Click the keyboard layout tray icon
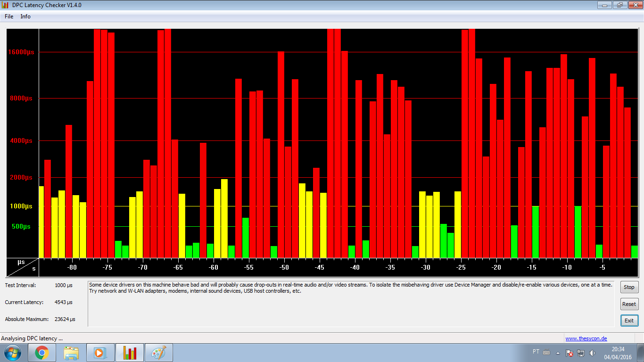 [x=546, y=353]
